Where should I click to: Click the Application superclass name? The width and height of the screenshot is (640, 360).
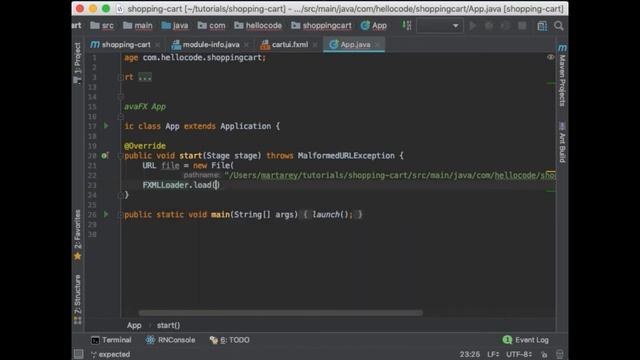tap(245, 126)
